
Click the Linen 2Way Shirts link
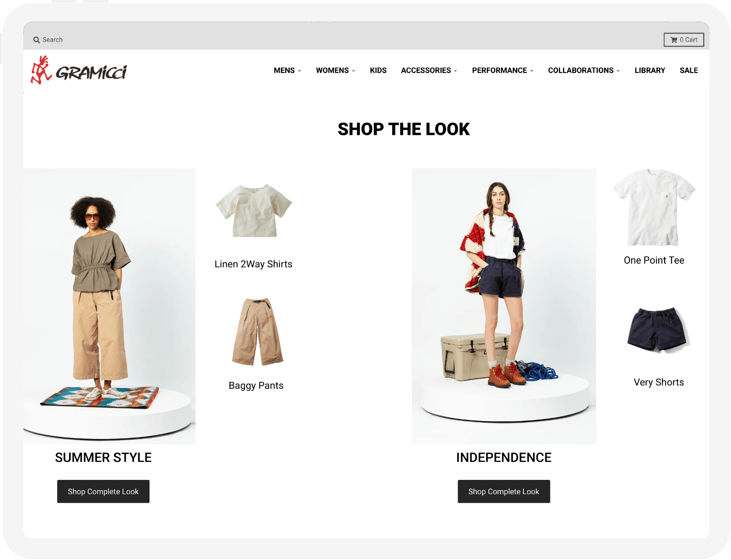(x=253, y=264)
